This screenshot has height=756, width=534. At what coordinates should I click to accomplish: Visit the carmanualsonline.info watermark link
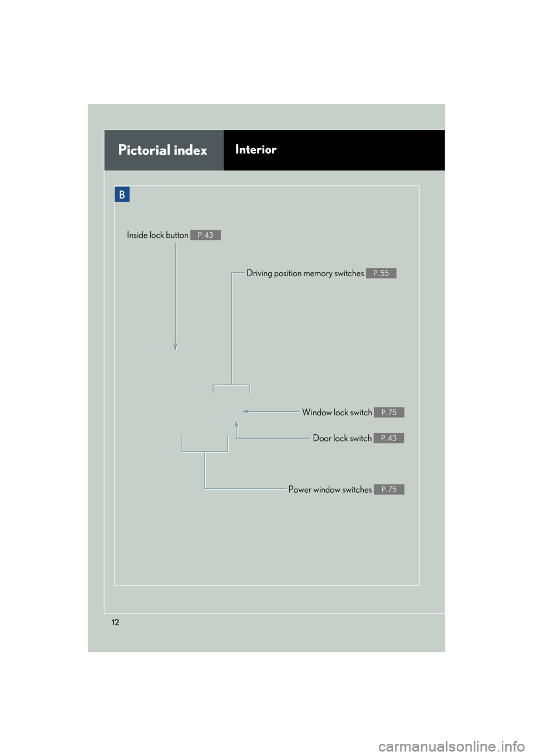[451, 745]
